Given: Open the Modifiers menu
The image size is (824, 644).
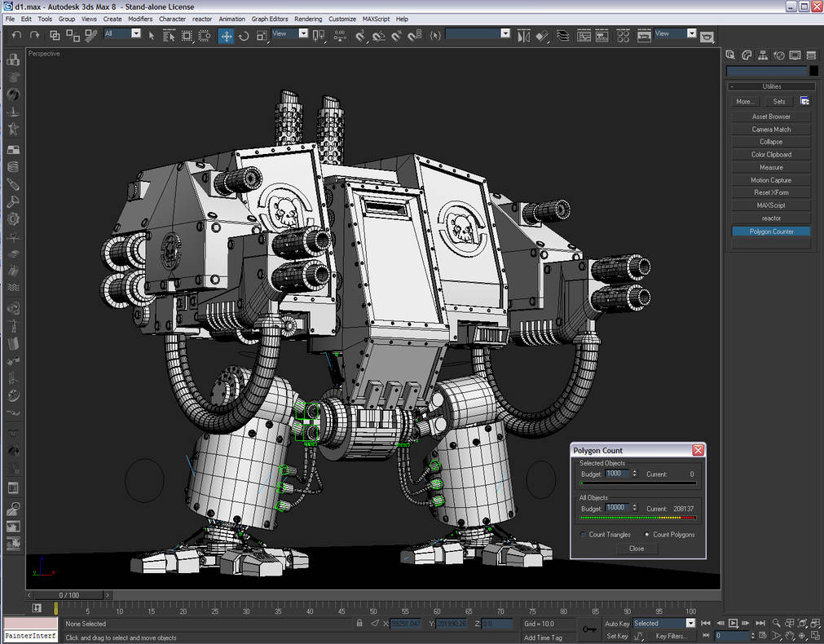Looking at the screenshot, I should [x=140, y=19].
